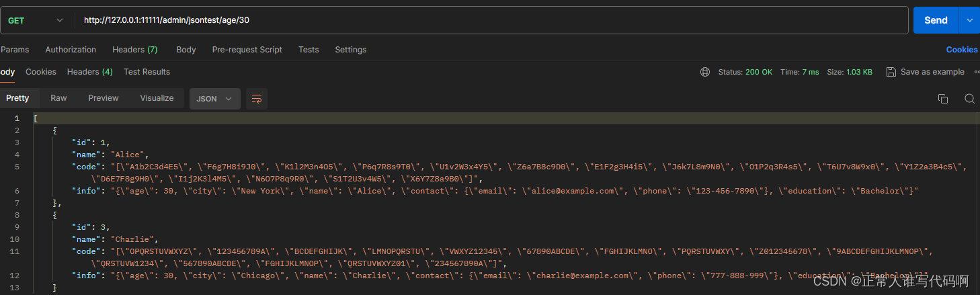The width and height of the screenshot is (980, 295).
Task: Click the wrap lines icon
Action: coord(256,99)
